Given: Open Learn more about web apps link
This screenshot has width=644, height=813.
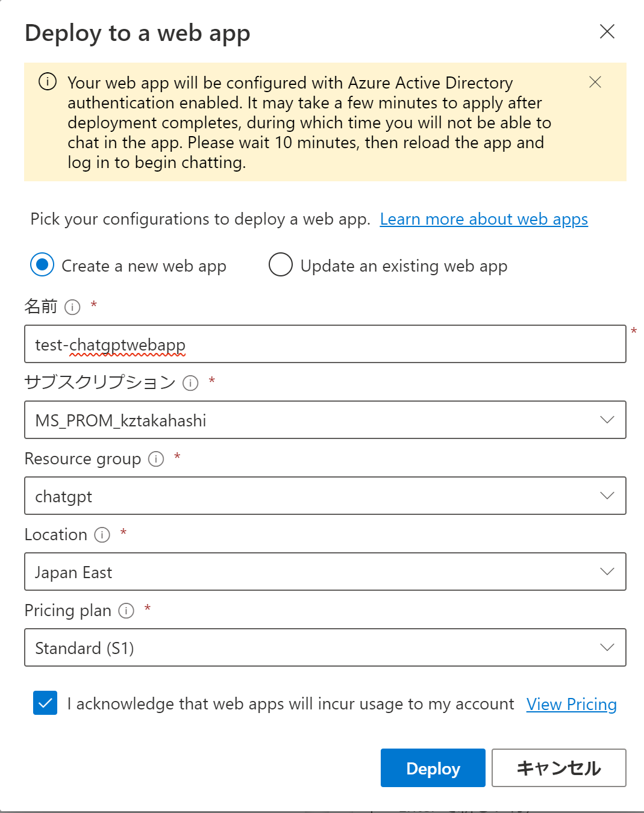Looking at the screenshot, I should pos(484,219).
